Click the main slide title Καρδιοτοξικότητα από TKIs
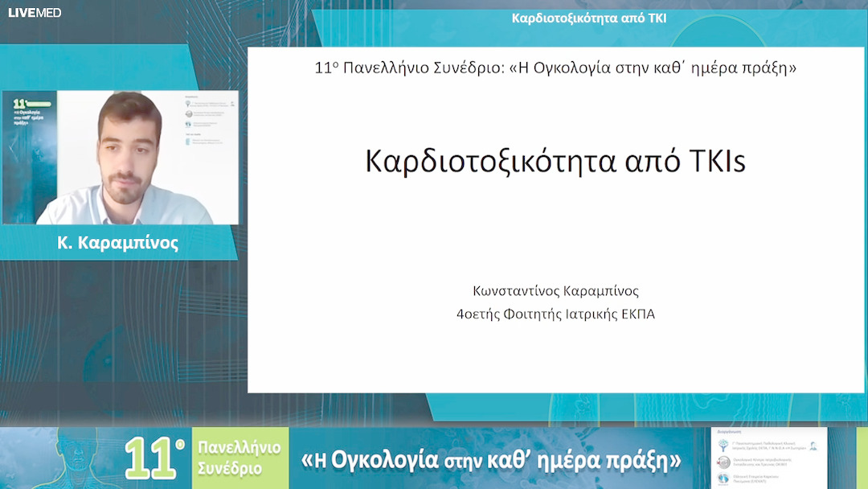This screenshot has height=489, width=868. (x=555, y=160)
